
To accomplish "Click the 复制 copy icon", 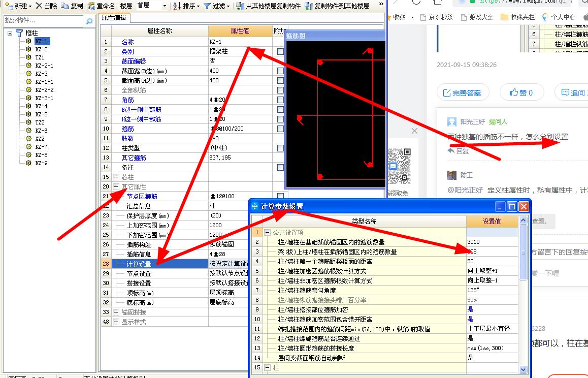I will click(x=65, y=6).
